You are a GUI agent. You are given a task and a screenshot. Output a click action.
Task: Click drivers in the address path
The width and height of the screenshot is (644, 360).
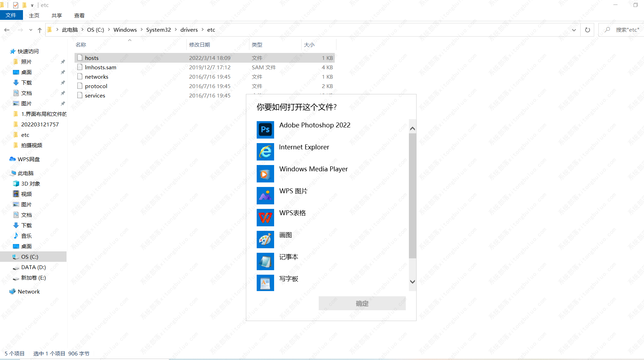(x=189, y=30)
